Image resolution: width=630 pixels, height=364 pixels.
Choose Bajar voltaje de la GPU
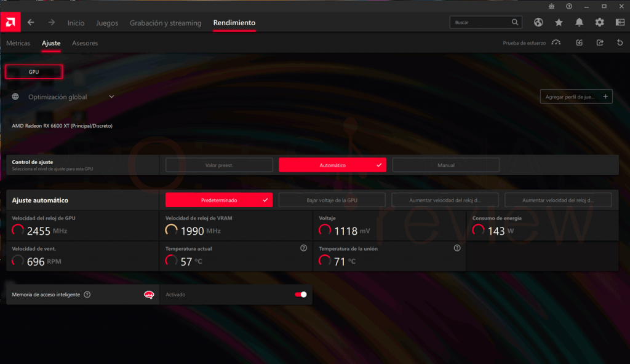(332, 200)
